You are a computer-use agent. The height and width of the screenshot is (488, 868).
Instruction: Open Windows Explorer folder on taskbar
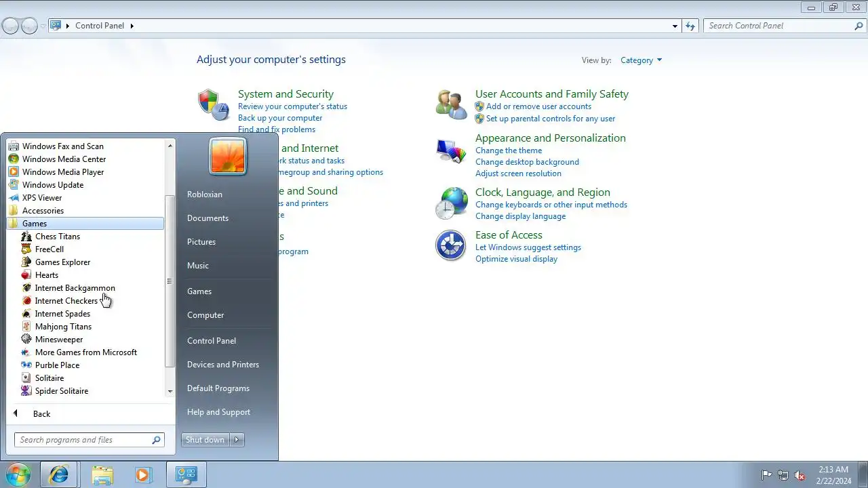(x=102, y=475)
